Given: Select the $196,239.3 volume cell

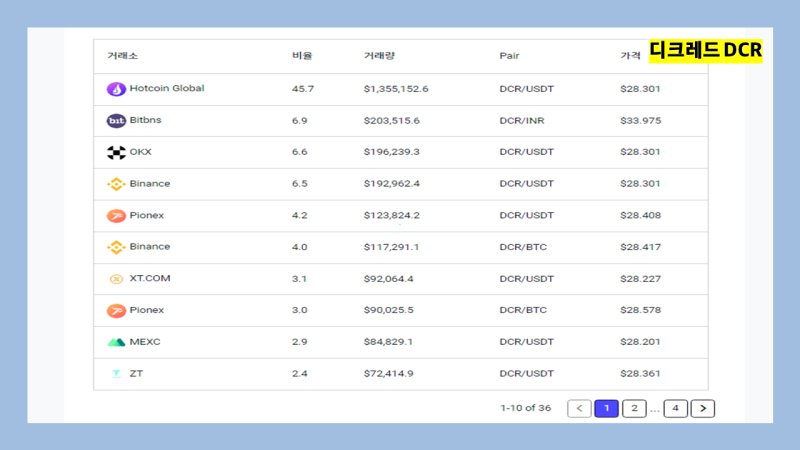Looking at the screenshot, I should click(392, 152).
